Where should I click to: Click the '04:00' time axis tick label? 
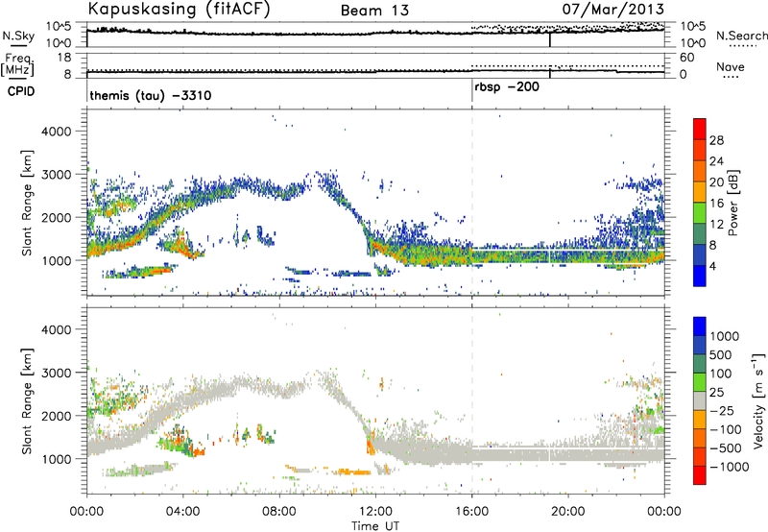point(182,512)
